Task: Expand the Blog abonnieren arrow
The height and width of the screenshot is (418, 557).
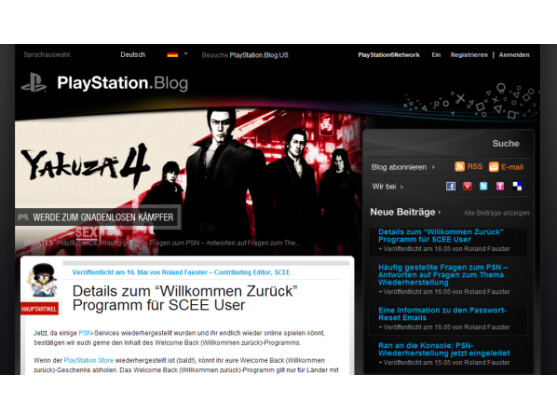Action: (433, 167)
